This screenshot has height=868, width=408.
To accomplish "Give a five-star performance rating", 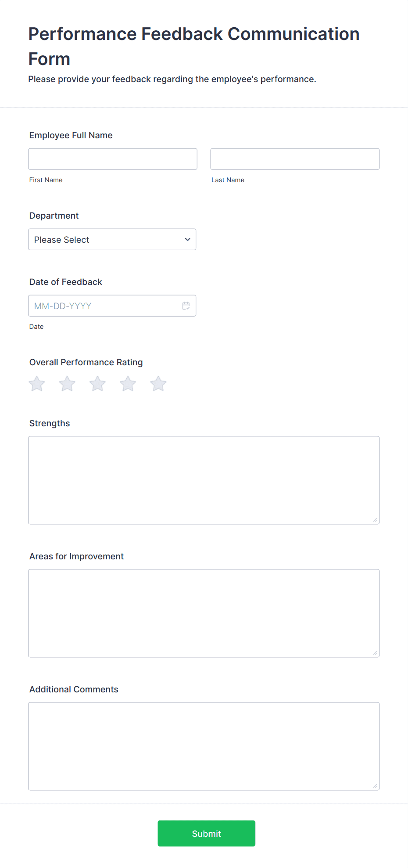I will pos(158,384).
